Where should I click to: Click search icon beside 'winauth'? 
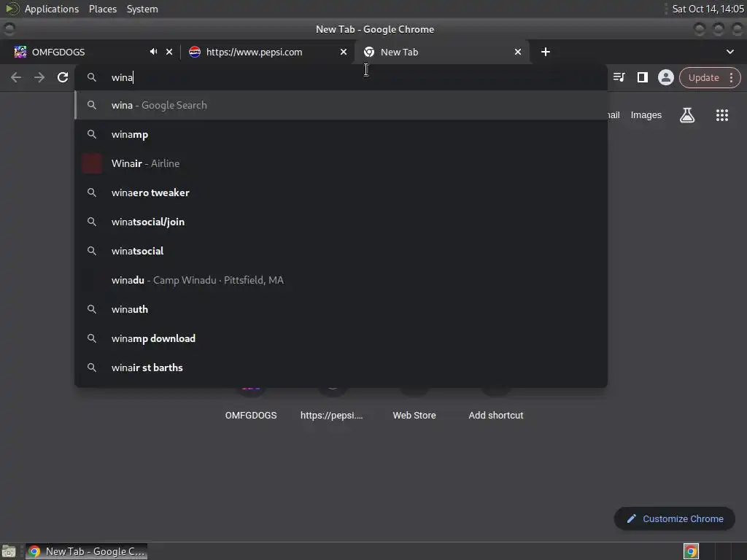coord(92,309)
